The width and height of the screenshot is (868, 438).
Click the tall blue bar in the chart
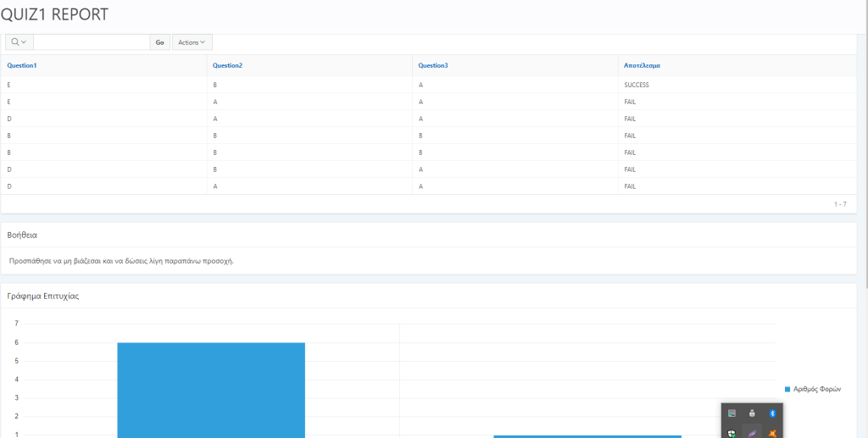pos(211,390)
